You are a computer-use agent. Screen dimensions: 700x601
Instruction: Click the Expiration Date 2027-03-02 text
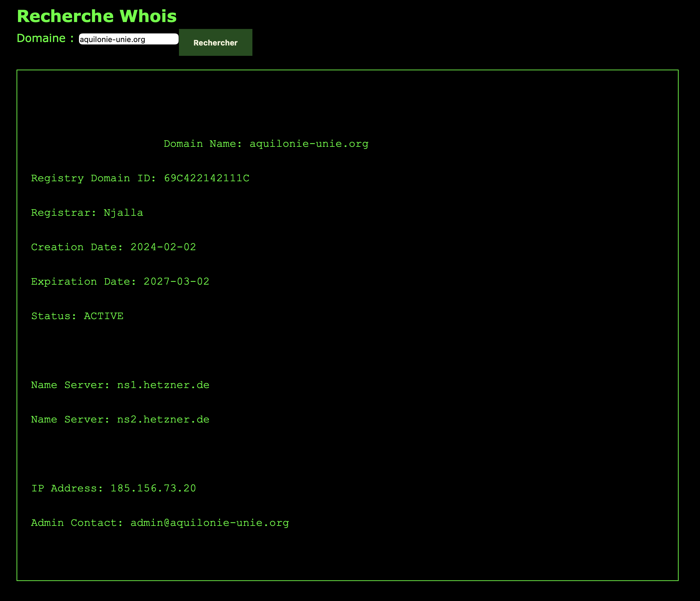click(x=176, y=282)
